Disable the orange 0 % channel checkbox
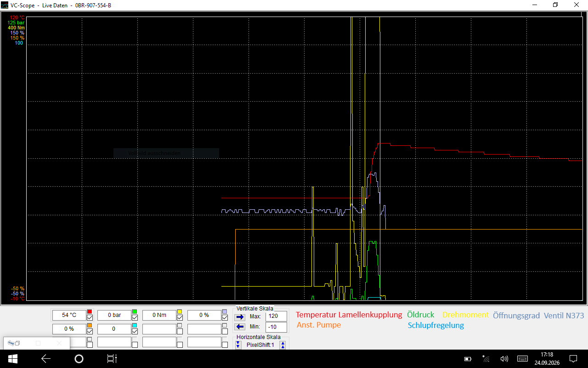Screen dimensions: 588x368 [x=90, y=332]
